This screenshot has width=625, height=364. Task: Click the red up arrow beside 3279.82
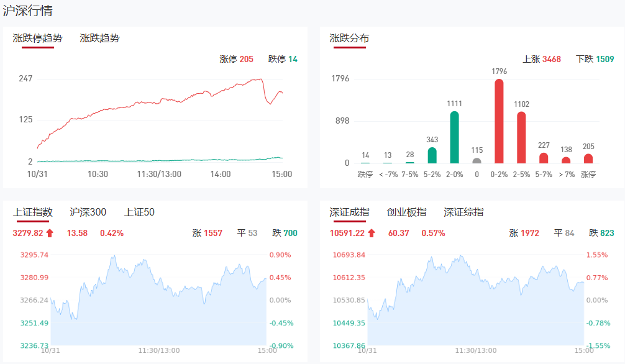(50, 234)
